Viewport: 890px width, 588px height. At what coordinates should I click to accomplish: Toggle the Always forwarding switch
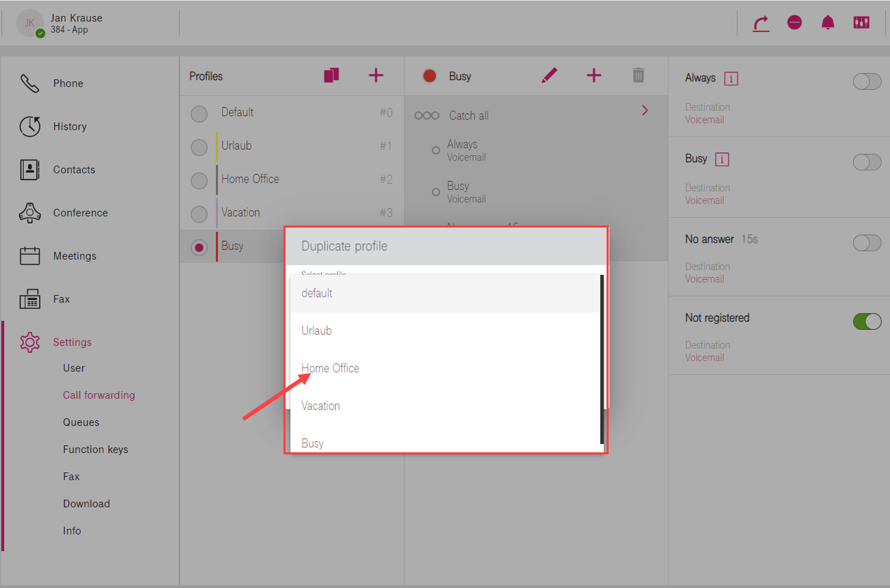click(866, 81)
